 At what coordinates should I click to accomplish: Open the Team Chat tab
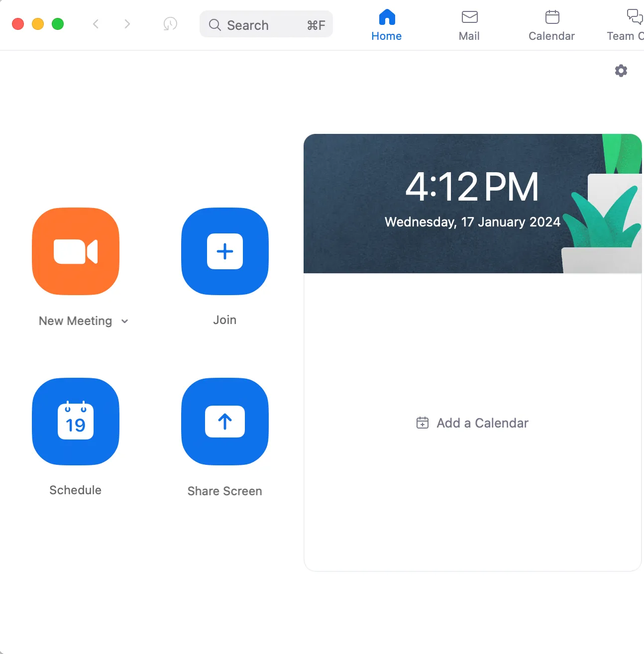626,25
